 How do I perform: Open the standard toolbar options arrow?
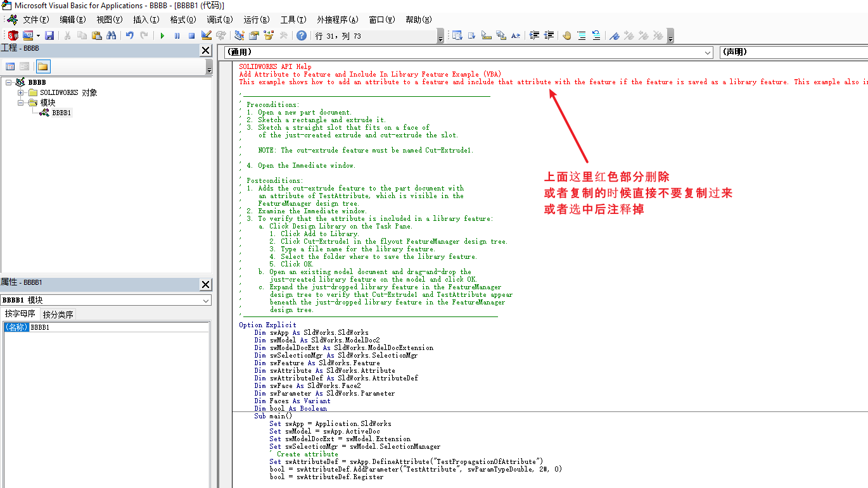441,36
